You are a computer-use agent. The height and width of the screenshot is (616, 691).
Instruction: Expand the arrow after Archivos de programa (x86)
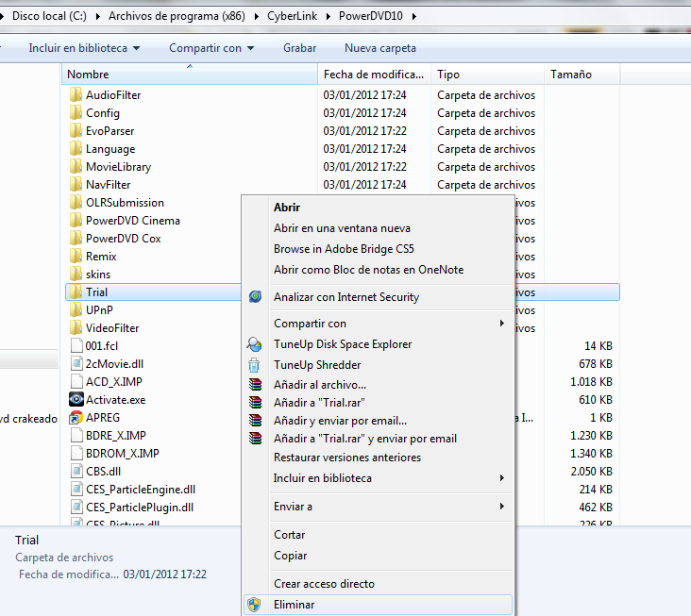coord(257,16)
